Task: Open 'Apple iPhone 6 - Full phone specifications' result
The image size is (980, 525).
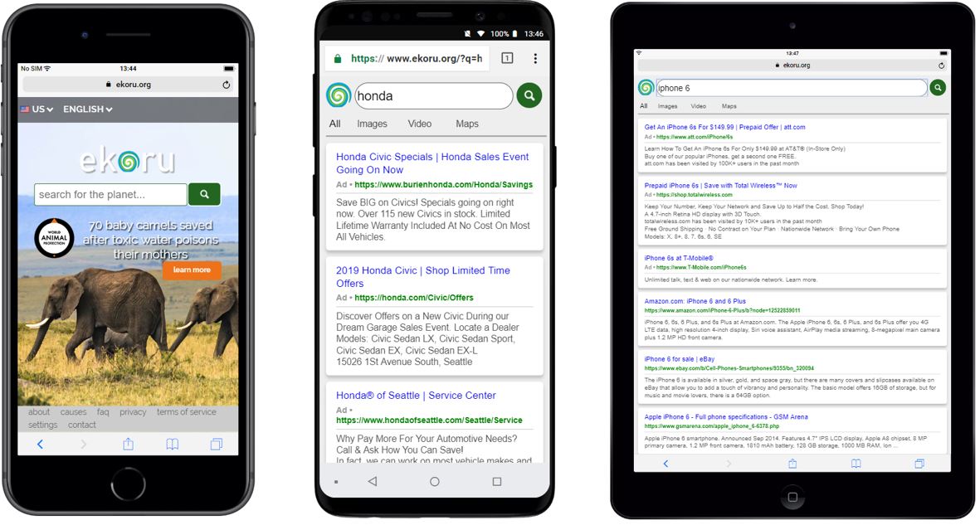Action: 725,417
